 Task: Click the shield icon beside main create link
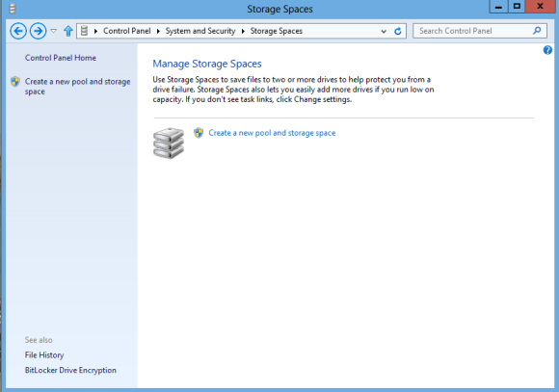click(199, 133)
